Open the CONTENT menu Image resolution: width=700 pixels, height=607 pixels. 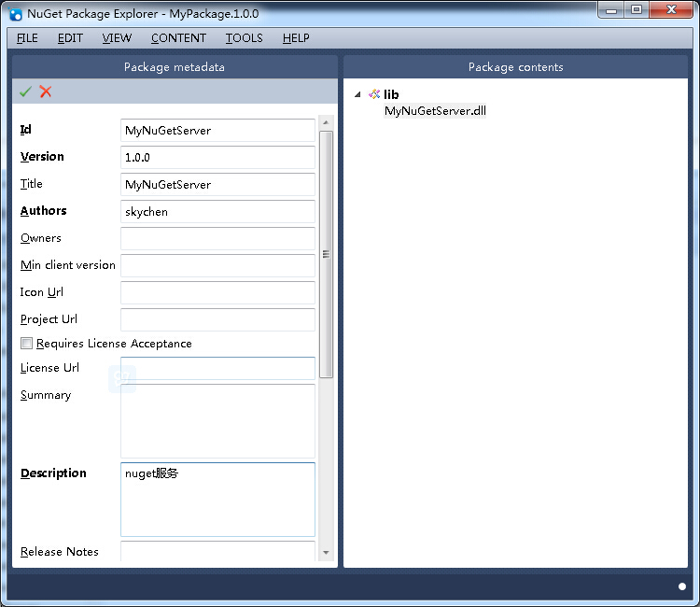(178, 38)
